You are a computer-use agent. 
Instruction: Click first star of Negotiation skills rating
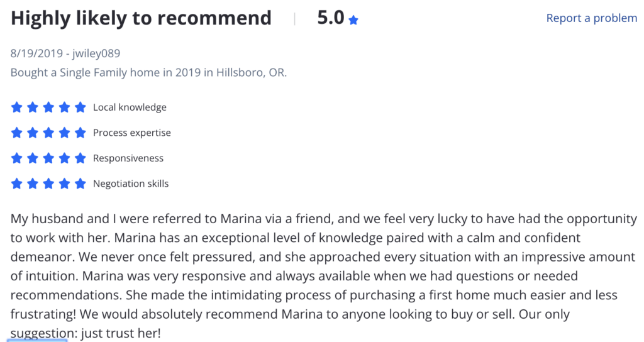[16, 184]
